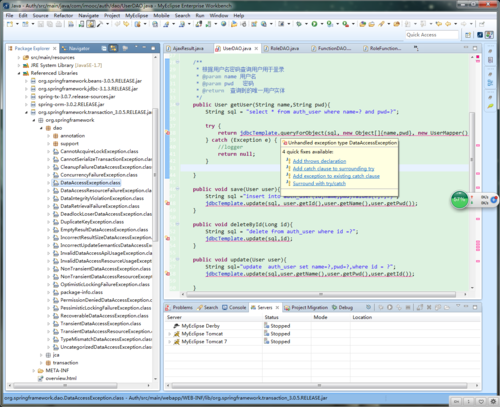Viewport: 500px width, 407px height.
Task: Toggle the highlighted Mark Occurrences toolbar button
Action: pyautogui.click(x=91, y=24)
